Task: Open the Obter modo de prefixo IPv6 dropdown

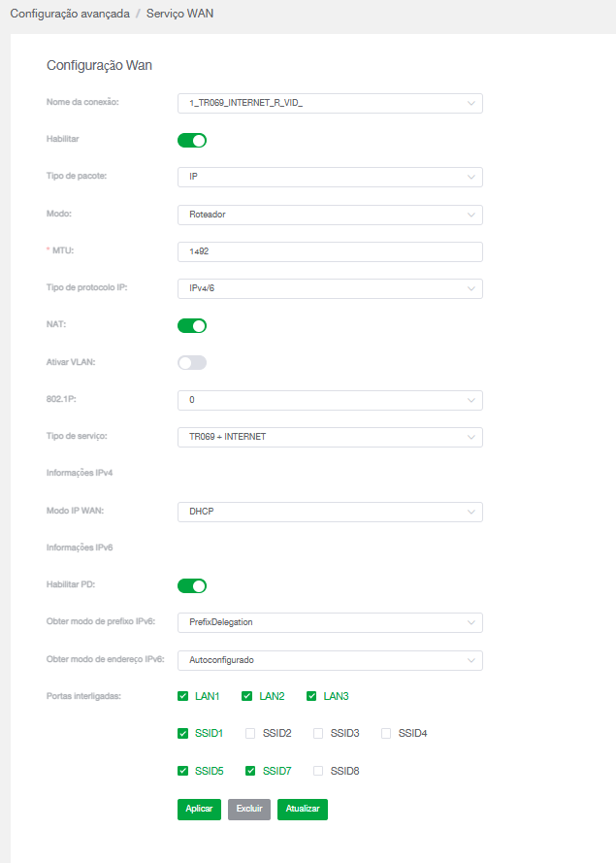Action: pos(330,622)
